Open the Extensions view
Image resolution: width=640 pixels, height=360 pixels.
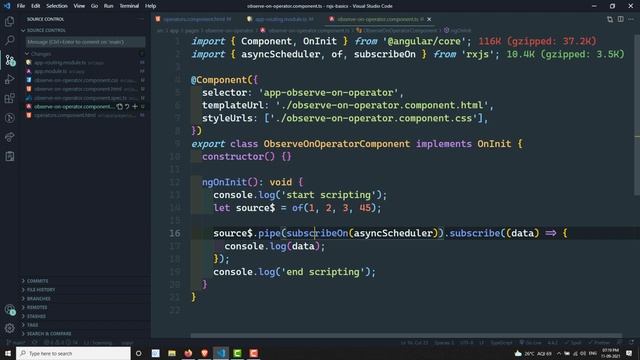[x=9, y=98]
